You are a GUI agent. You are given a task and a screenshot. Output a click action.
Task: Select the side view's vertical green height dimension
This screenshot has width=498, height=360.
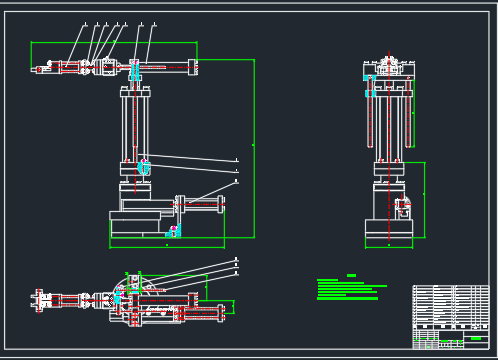coord(424,200)
